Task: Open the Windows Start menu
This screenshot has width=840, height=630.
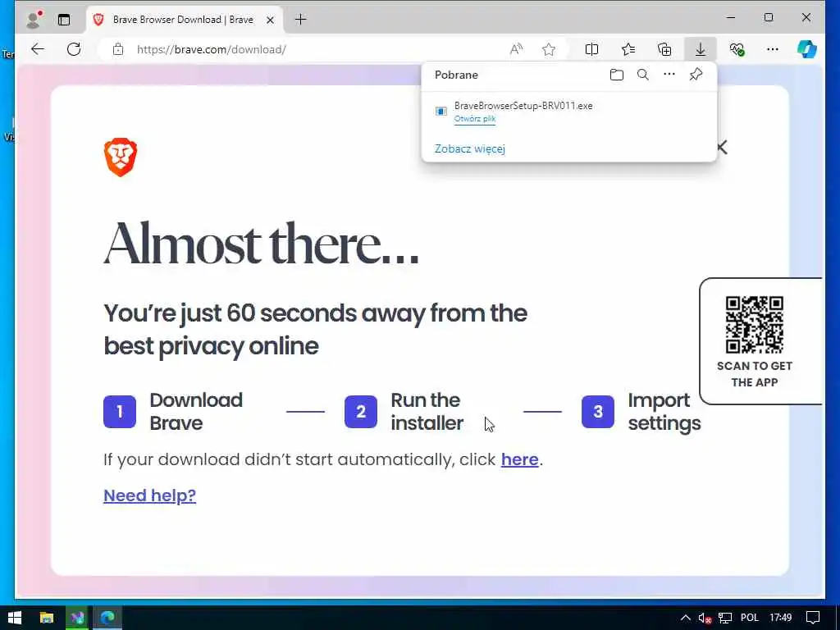Action: [x=15, y=618]
